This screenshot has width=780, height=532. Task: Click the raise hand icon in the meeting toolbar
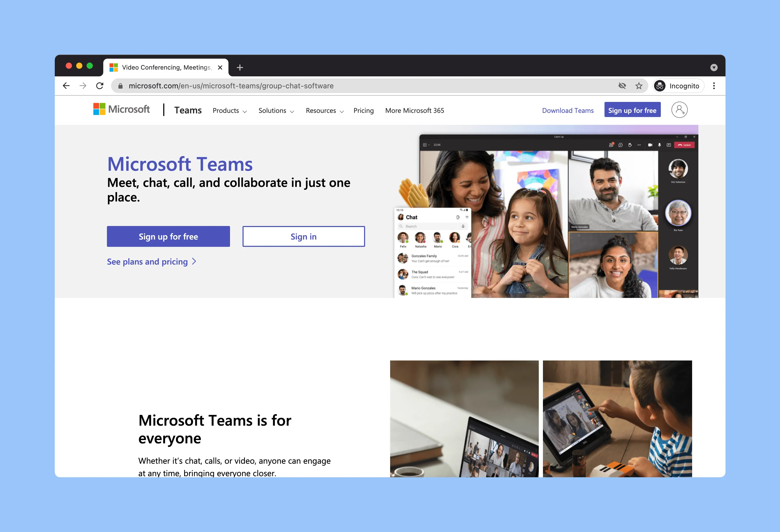630,145
